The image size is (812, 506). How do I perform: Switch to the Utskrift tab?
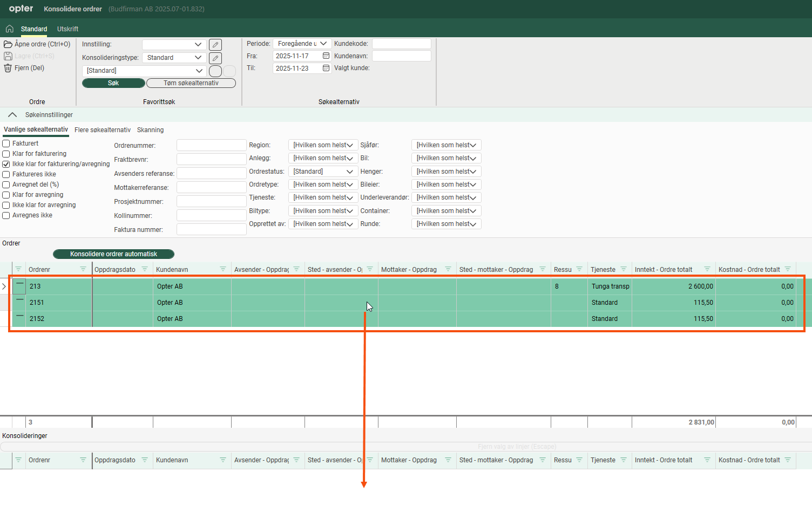(x=67, y=29)
